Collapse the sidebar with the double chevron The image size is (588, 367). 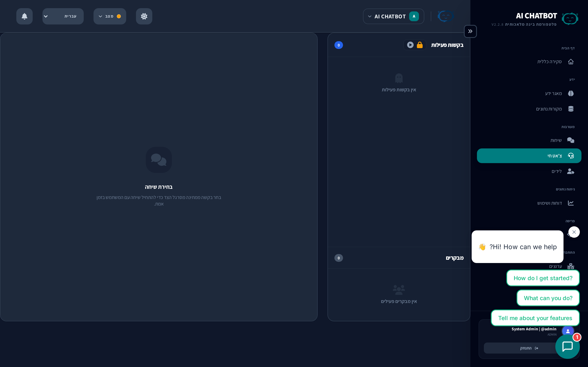(470, 31)
